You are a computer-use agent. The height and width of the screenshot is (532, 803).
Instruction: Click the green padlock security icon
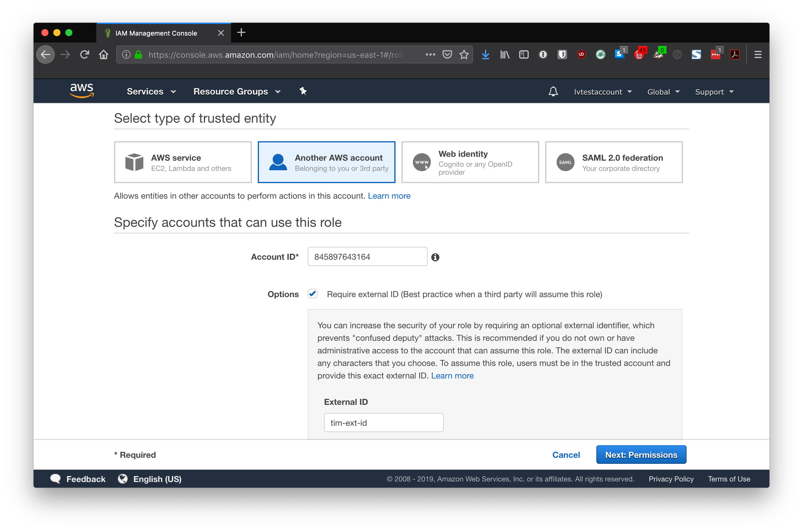click(x=138, y=55)
